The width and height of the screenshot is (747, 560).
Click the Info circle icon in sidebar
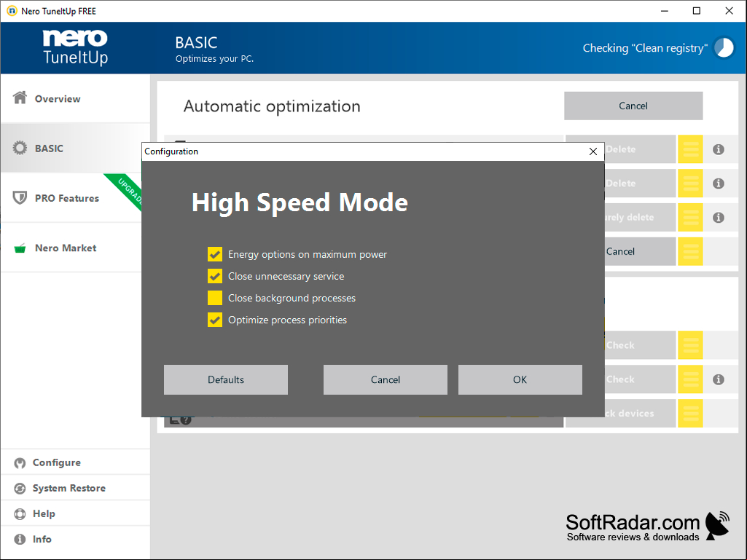[20, 540]
